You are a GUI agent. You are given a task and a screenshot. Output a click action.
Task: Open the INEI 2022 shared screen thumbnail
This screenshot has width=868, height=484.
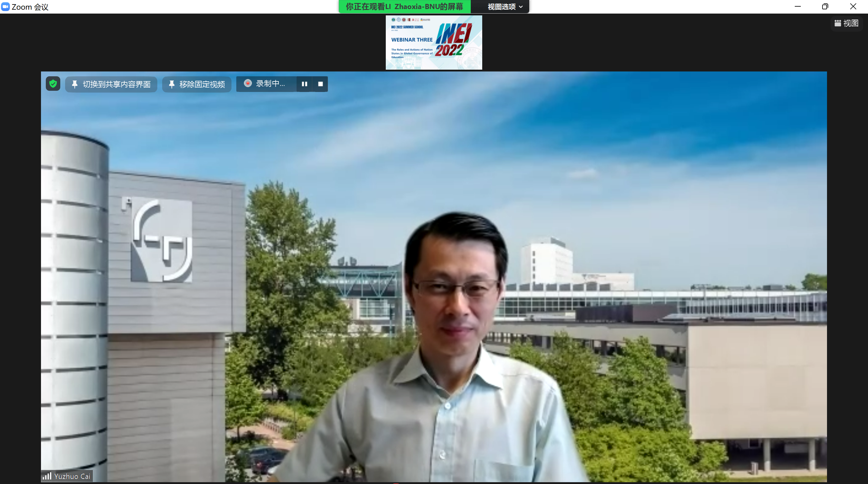click(x=434, y=43)
